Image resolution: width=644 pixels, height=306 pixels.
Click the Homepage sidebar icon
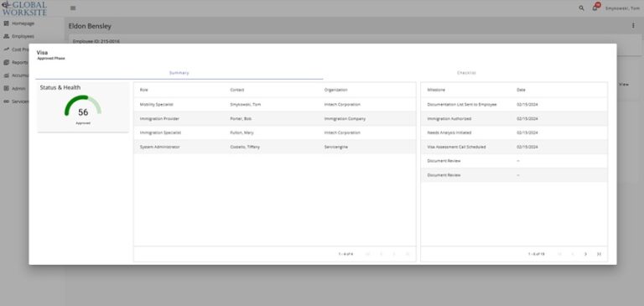[x=6, y=23]
